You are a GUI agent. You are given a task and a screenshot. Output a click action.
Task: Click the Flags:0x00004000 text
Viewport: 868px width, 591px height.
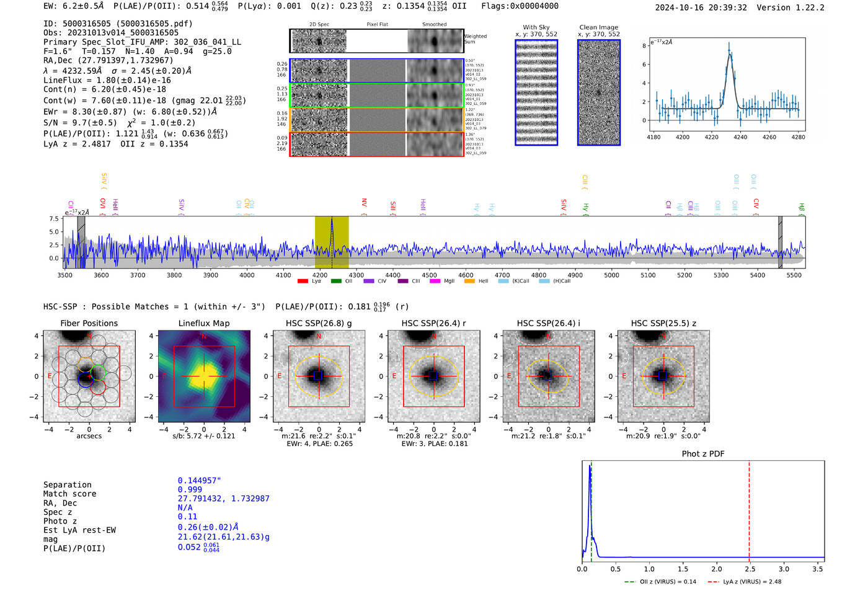click(x=520, y=6)
